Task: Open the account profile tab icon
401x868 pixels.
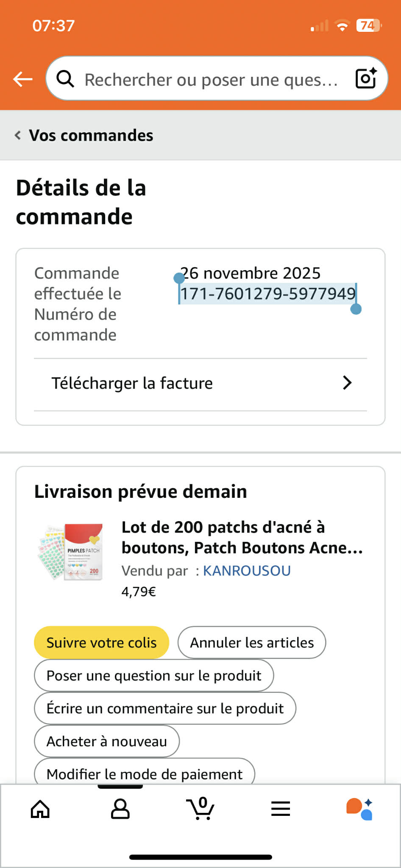Action: (120, 809)
